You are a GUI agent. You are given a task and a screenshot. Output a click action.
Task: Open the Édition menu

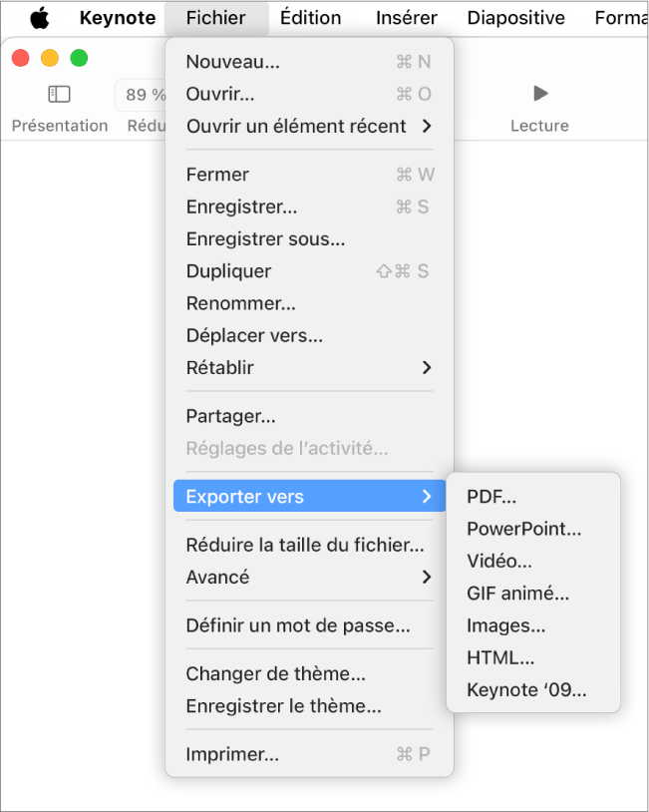(x=310, y=17)
